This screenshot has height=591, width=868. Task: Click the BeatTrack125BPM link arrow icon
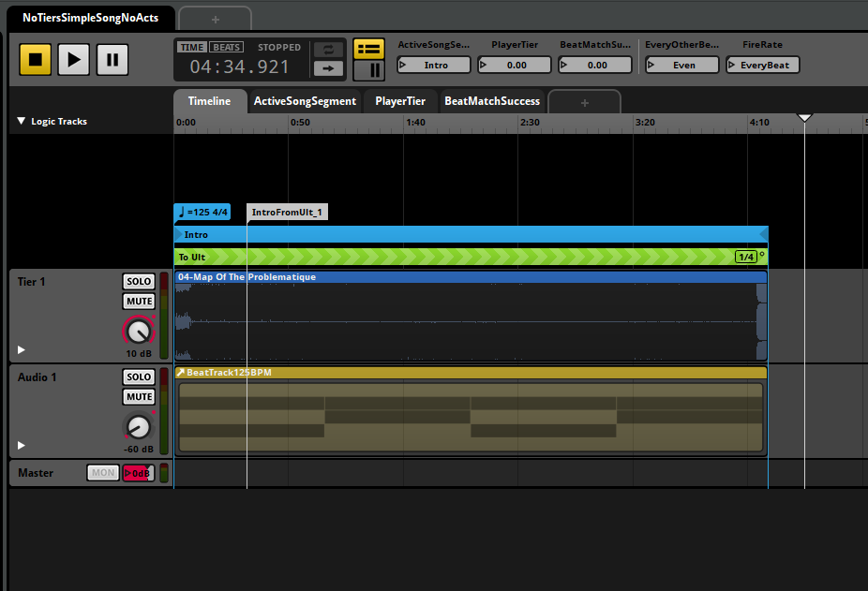[x=181, y=373]
